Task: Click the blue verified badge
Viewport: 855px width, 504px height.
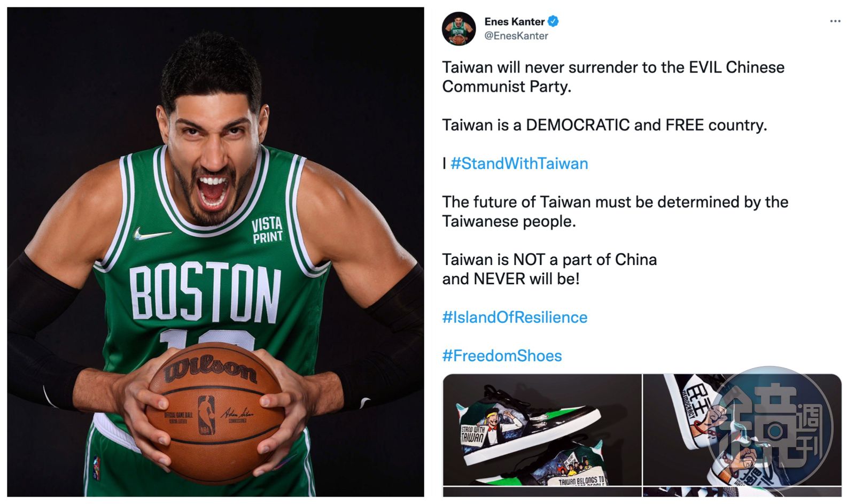Action: [554, 21]
